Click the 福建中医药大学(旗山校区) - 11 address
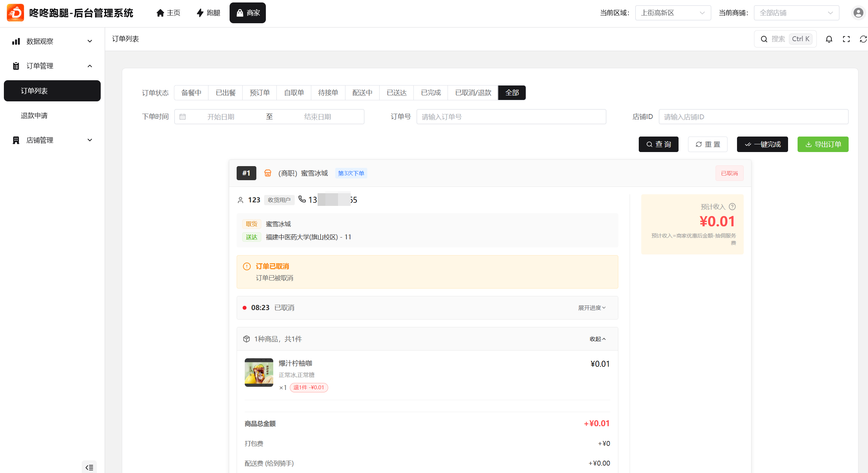 [x=308, y=237]
